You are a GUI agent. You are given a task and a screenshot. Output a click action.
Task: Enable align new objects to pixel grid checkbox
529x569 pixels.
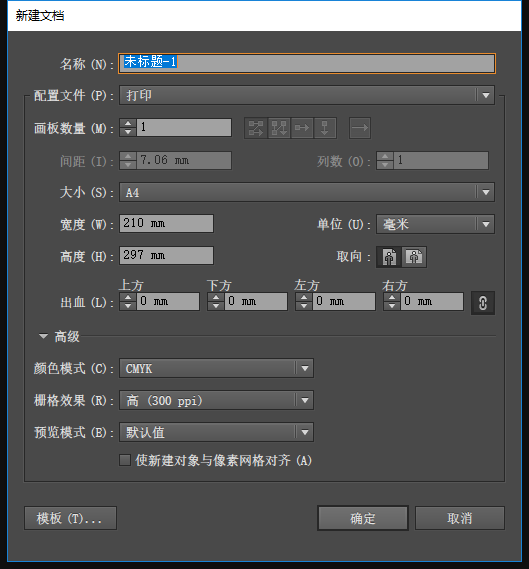point(125,460)
